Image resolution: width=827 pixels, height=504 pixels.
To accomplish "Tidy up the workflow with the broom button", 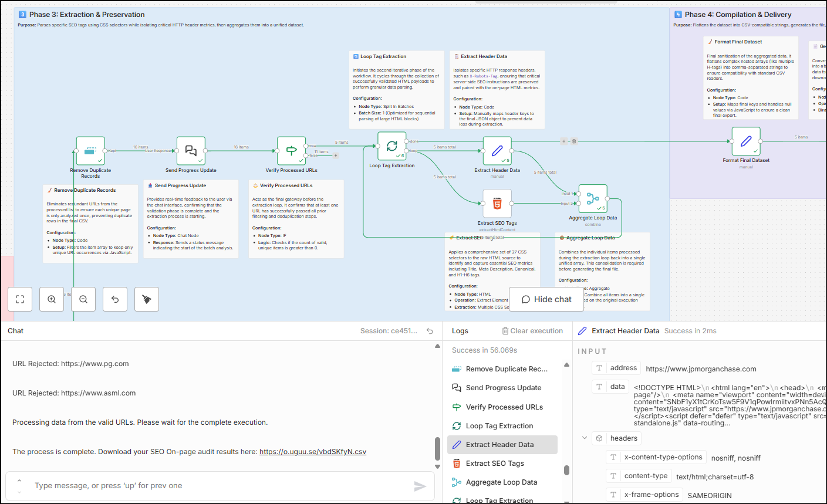I will [147, 299].
